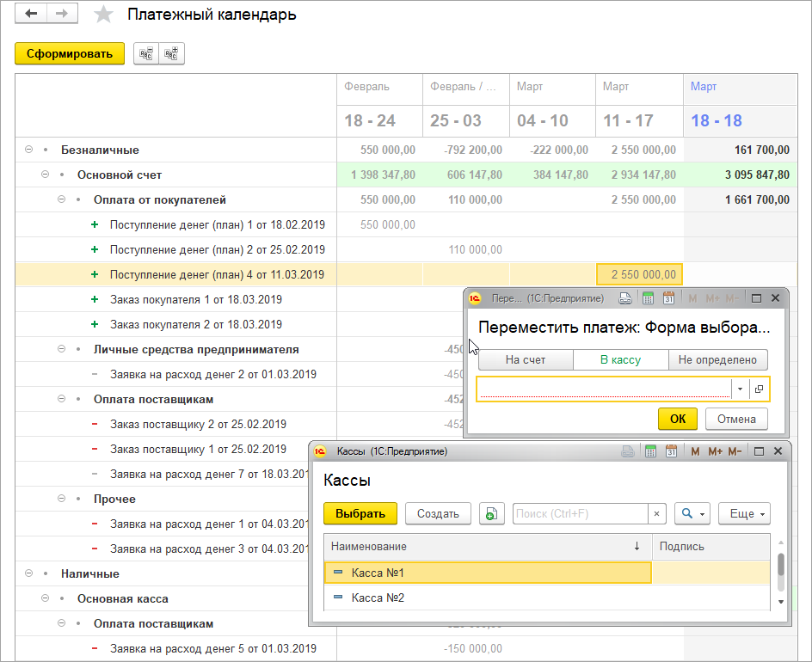Click M+ memory button in Кассы window
Viewport: 812px width, 662px height.
point(715,451)
